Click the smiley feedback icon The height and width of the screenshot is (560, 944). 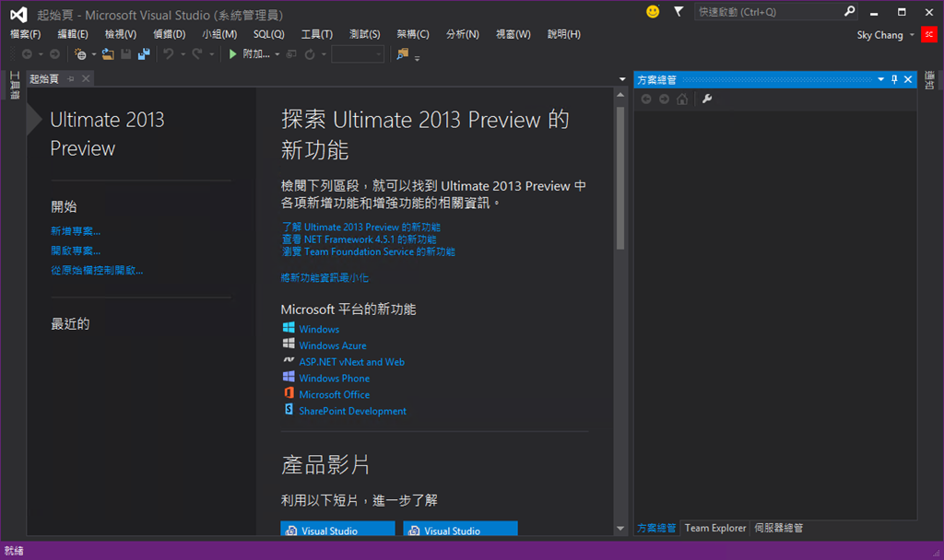(x=653, y=11)
